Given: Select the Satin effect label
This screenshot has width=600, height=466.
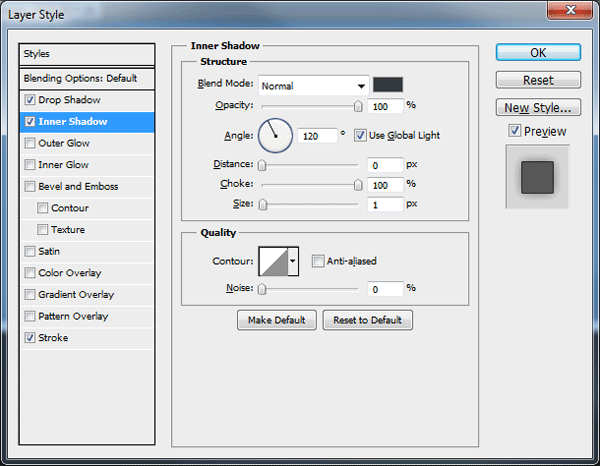Looking at the screenshot, I should pyautogui.click(x=49, y=251).
